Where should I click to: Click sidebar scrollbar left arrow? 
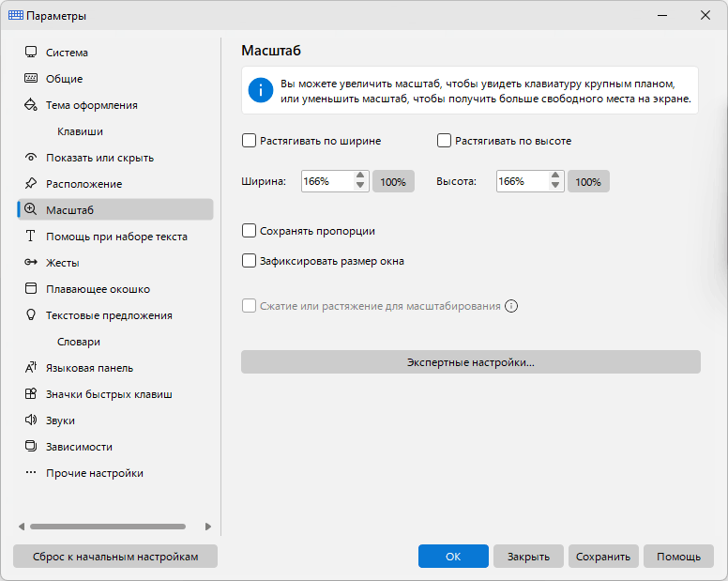(22, 527)
